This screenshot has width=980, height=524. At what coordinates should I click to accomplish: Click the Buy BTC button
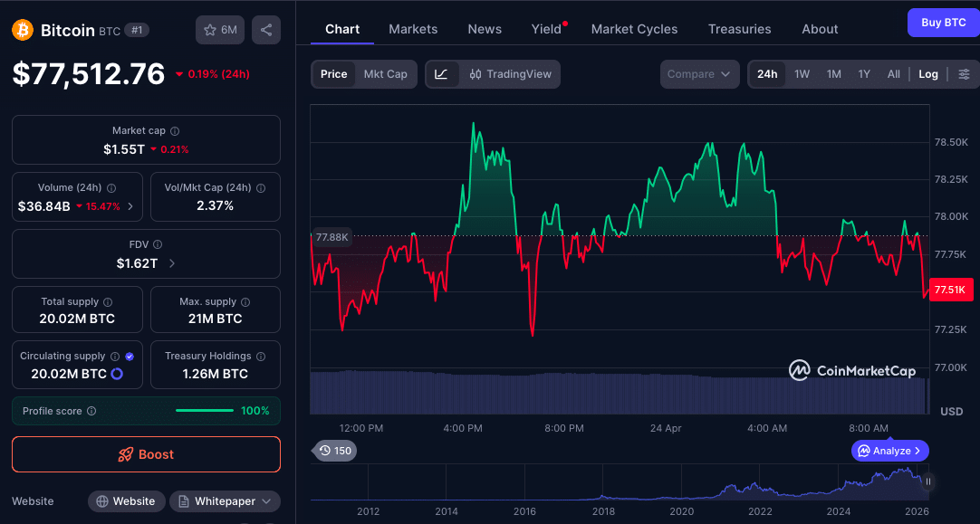[x=943, y=23]
